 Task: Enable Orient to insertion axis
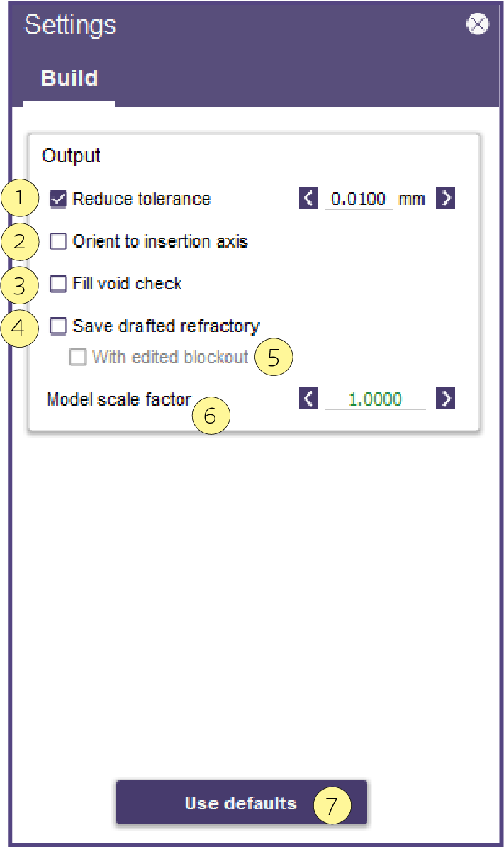(x=57, y=241)
